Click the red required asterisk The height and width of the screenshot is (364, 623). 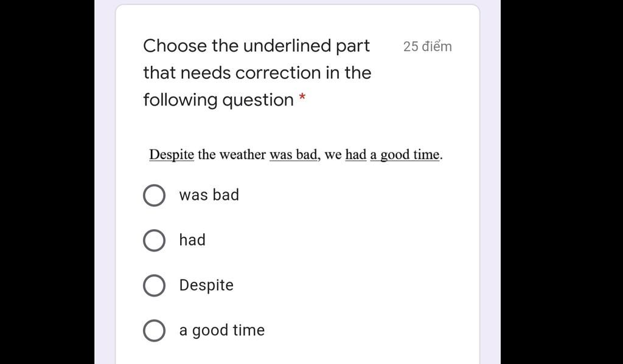302,97
